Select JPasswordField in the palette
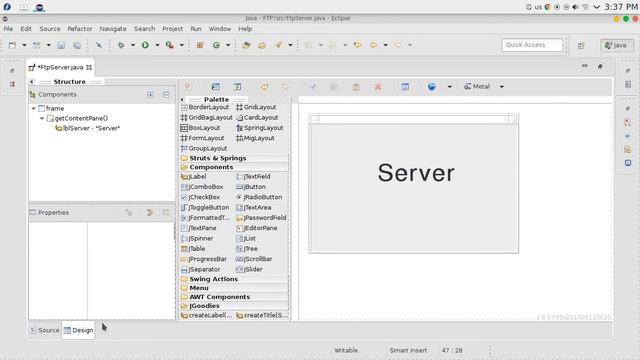 261,218
